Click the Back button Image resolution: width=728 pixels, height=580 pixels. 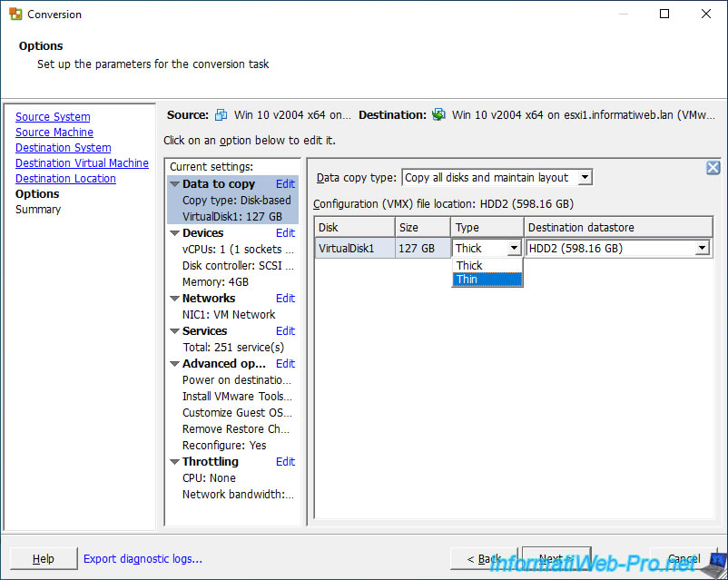pyautogui.click(x=484, y=559)
